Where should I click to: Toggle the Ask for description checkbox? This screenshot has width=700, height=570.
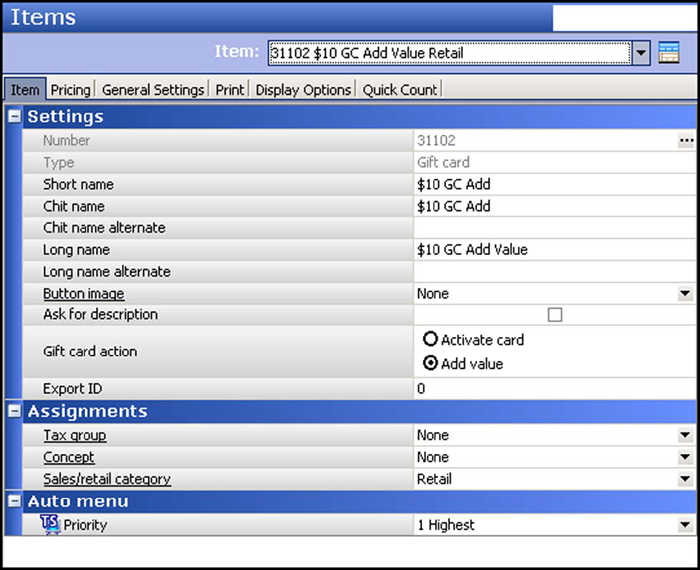click(x=554, y=315)
